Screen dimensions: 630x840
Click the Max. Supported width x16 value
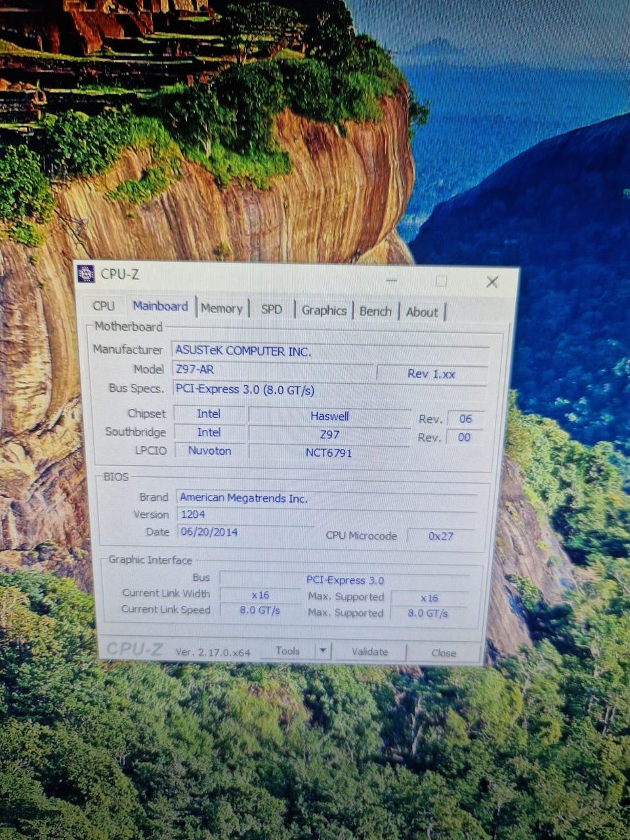click(429, 598)
